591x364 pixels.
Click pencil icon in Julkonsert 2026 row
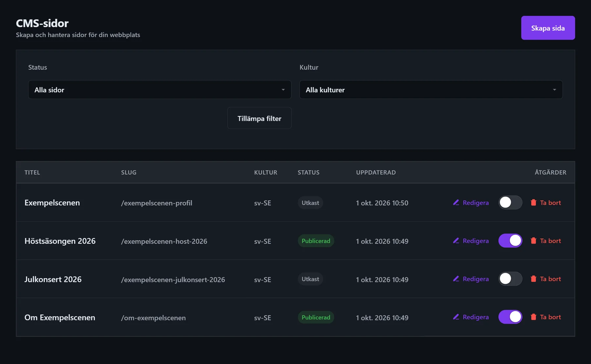coord(456,279)
